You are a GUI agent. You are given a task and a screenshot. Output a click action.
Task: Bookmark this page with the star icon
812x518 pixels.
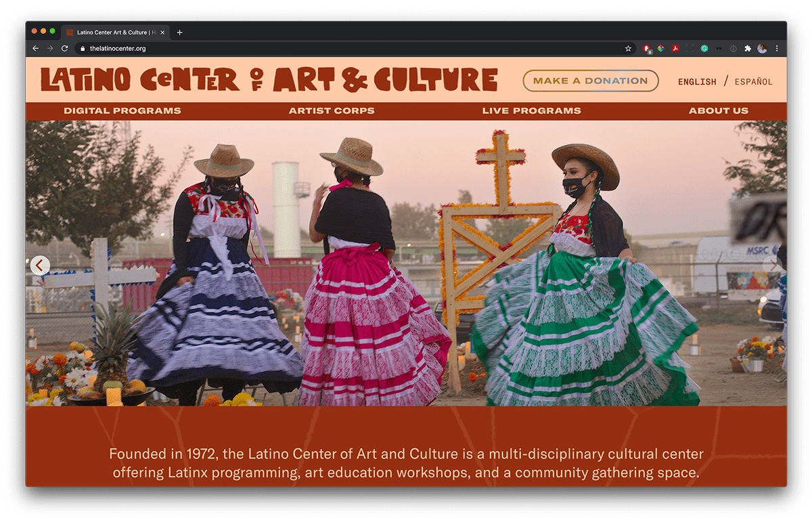(628, 49)
